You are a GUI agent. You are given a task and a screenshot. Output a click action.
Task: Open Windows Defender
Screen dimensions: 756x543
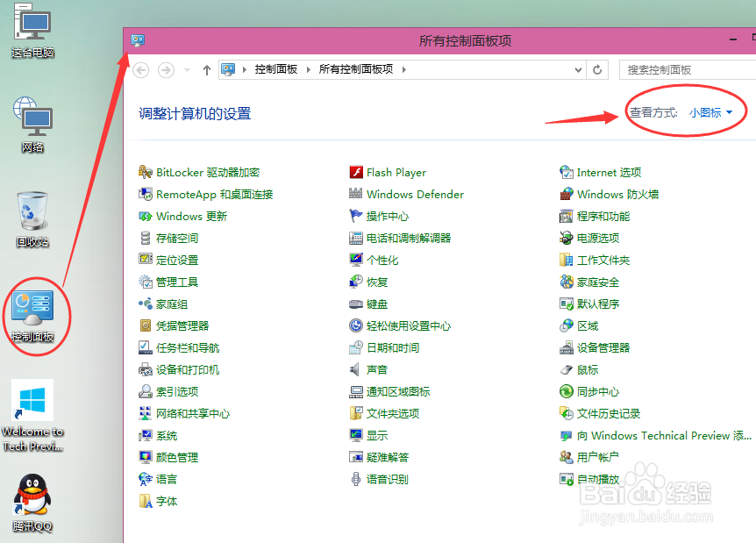pos(416,194)
